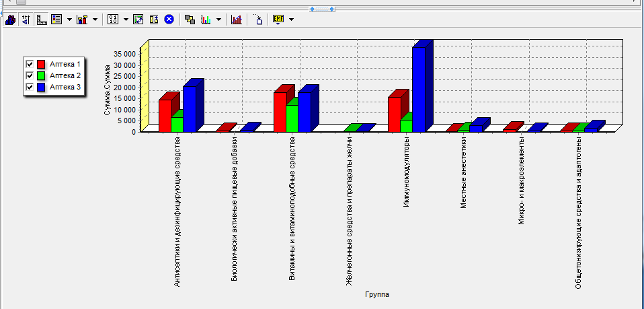Viewport: 644px width, 309px height.
Task: Click the 'Желчегонные средства и препараты желчи' label
Action: pos(349,211)
